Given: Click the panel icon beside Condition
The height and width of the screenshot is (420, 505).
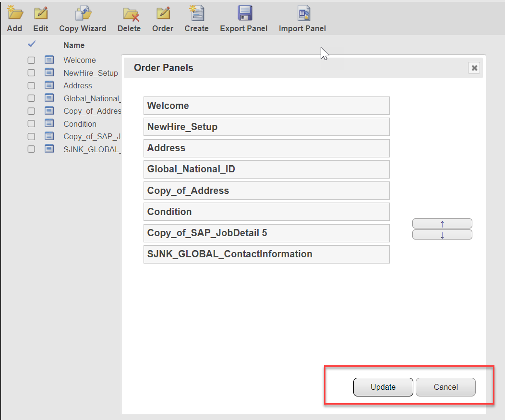Looking at the screenshot, I should pos(49,123).
